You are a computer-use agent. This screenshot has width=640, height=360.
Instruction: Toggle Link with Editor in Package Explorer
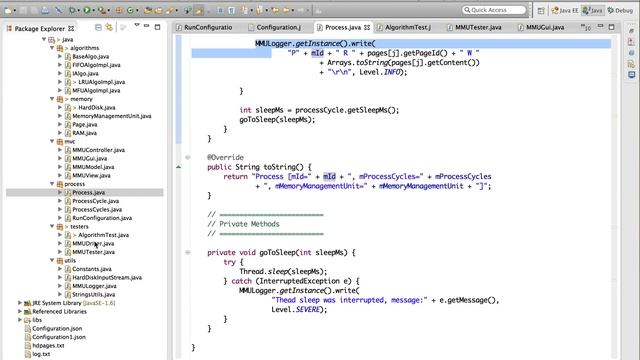click(x=109, y=27)
